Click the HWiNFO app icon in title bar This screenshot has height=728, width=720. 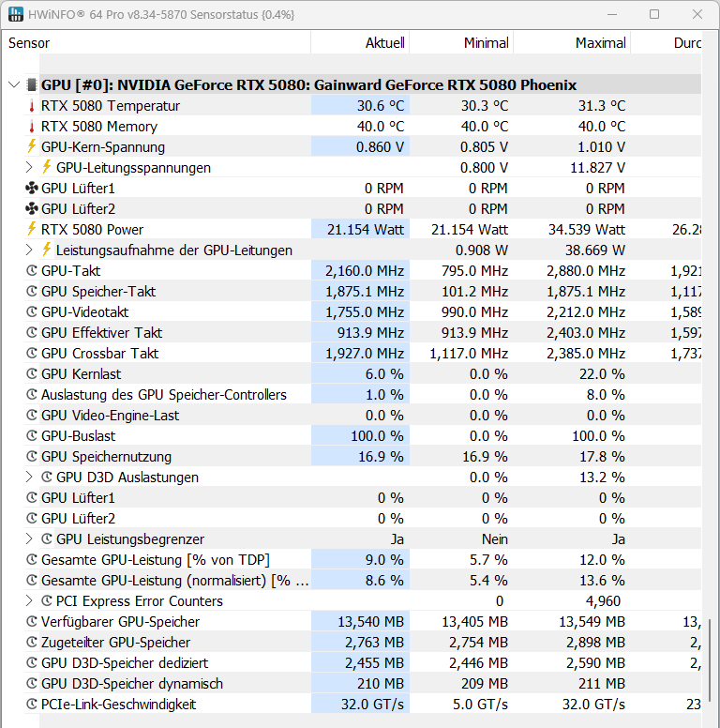point(16,14)
